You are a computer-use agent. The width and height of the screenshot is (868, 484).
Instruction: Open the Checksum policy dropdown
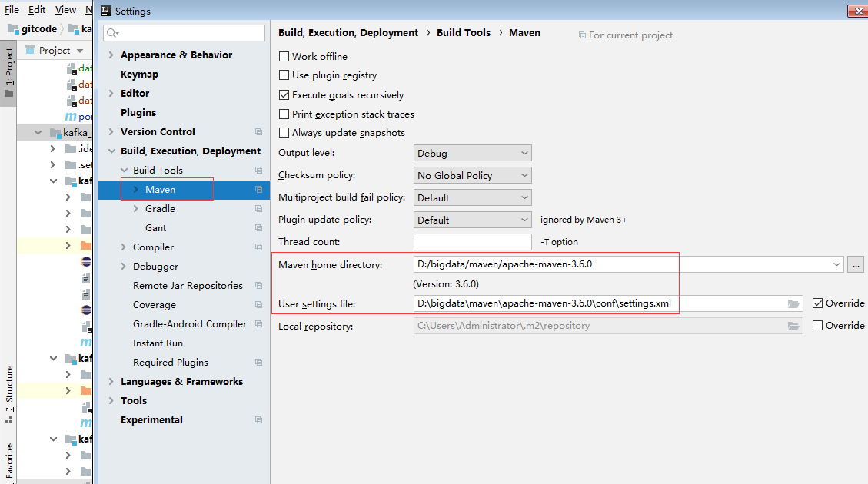coord(472,175)
